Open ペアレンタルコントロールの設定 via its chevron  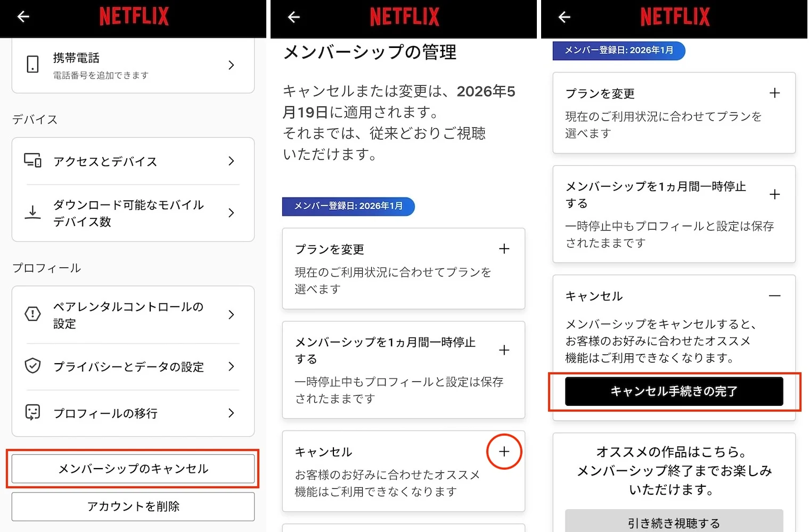(x=231, y=315)
